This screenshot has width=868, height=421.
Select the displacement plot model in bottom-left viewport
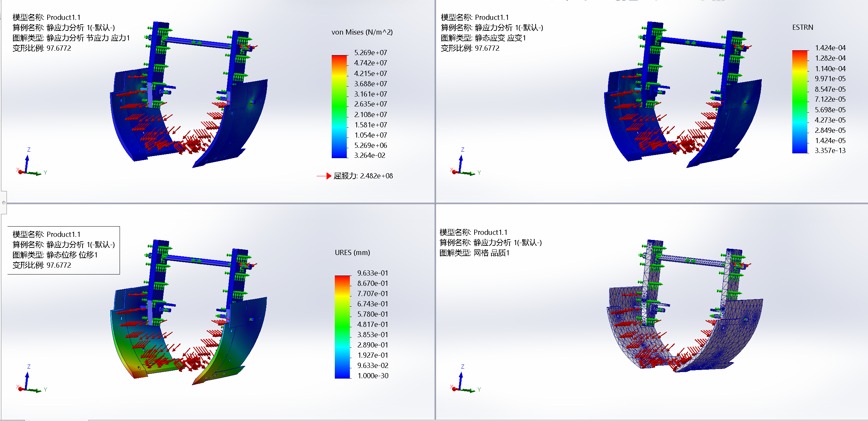189,312
